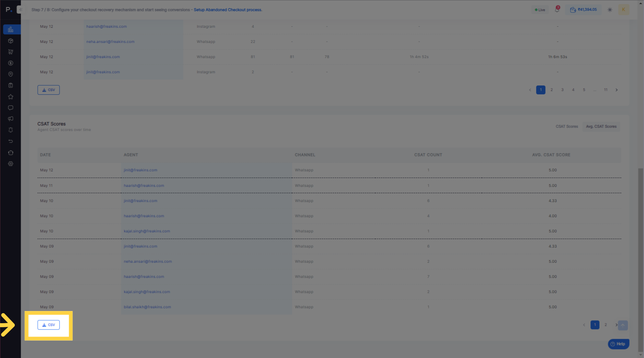
Task: Open haarish@freakins.com in May 11 row
Action: click(144, 186)
